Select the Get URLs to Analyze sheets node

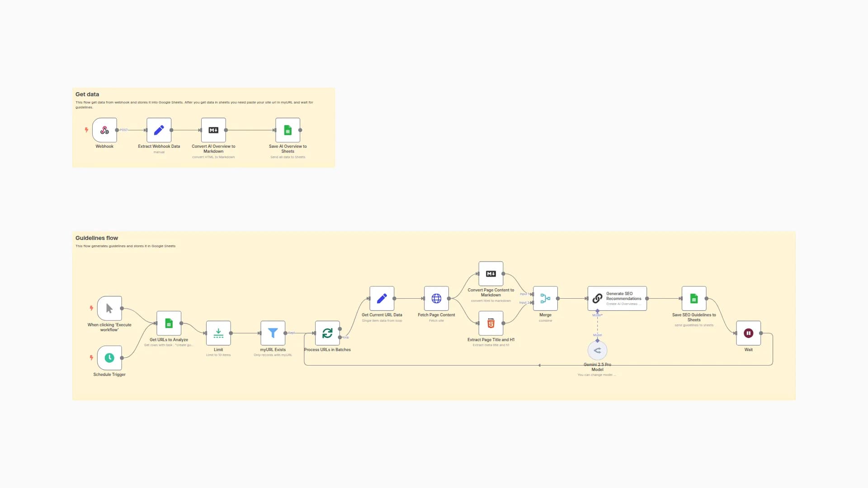tap(169, 323)
